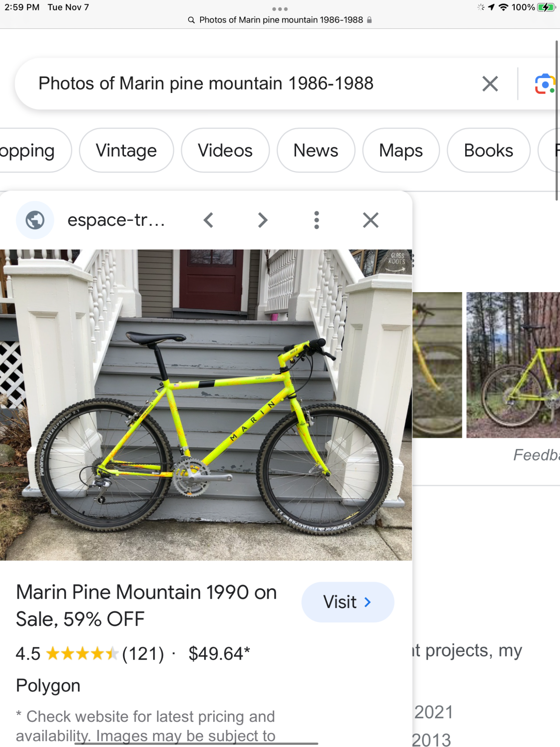Image resolution: width=560 pixels, height=747 pixels.
Task: Tap Visit to open the product page
Action: click(x=347, y=601)
